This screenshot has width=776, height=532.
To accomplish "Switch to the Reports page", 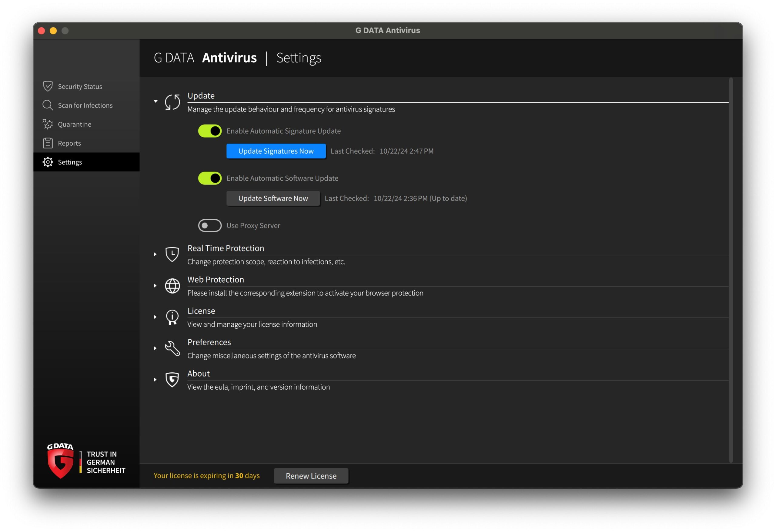I will click(86, 143).
